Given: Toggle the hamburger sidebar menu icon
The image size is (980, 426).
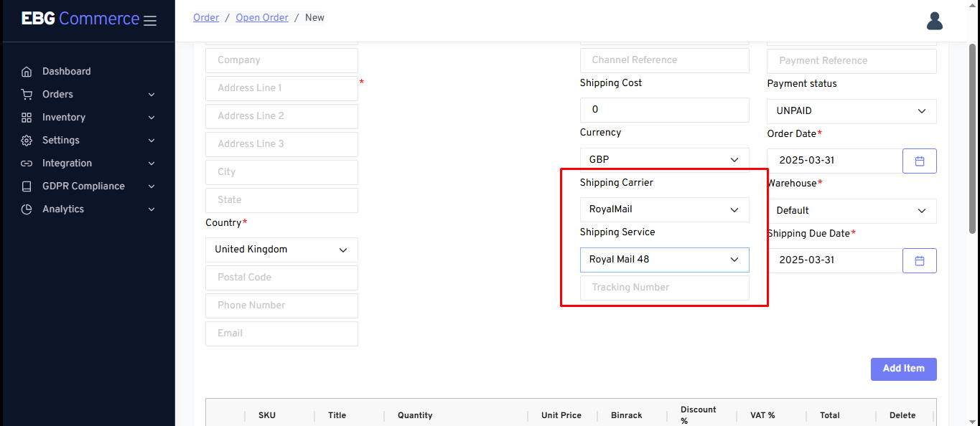Looking at the screenshot, I should [150, 21].
